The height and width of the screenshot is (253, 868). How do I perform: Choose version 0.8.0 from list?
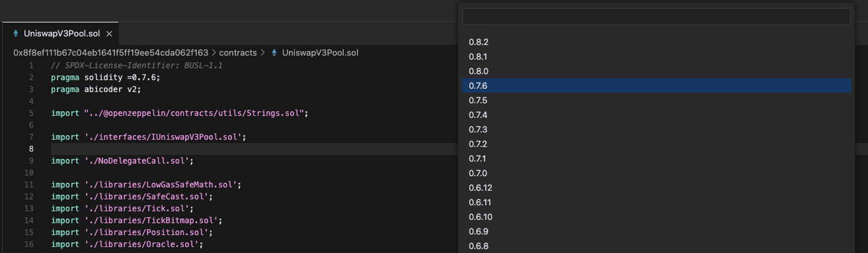(x=656, y=71)
